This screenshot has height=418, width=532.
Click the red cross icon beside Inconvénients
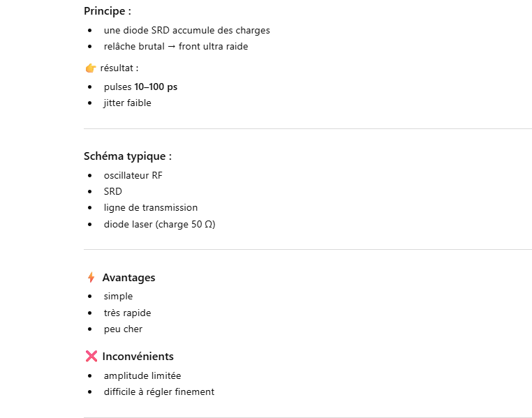click(91, 357)
